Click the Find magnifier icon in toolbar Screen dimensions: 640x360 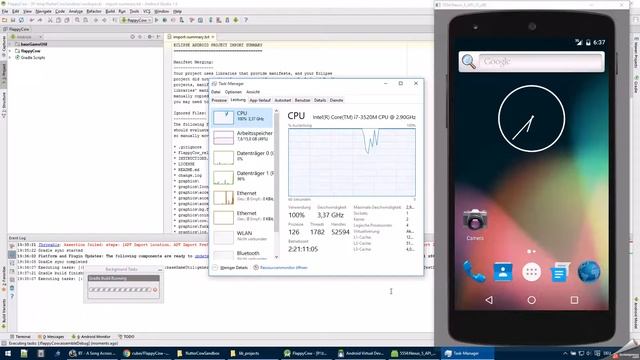[77, 20]
